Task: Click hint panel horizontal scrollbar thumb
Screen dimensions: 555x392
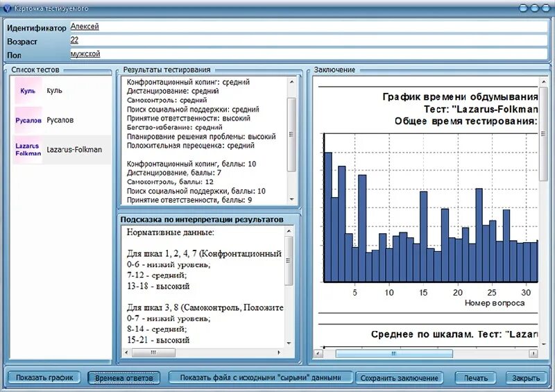Action: pyautogui.click(x=153, y=352)
